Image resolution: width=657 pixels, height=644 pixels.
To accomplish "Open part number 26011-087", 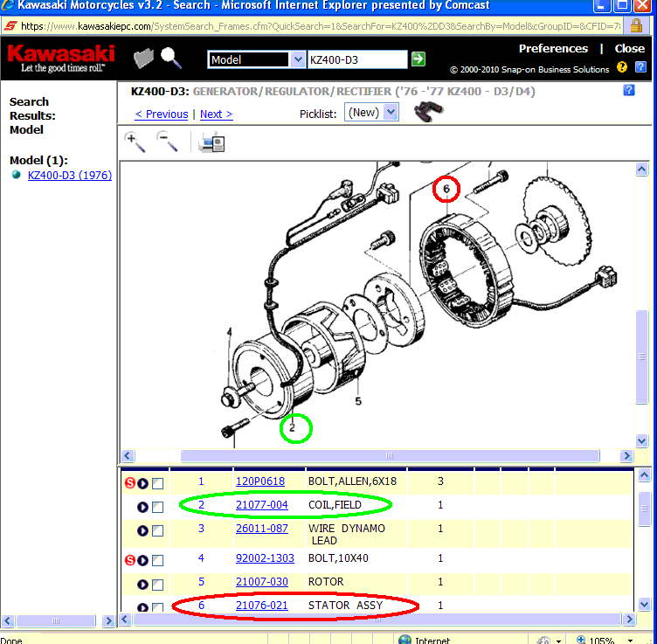I will [262, 528].
